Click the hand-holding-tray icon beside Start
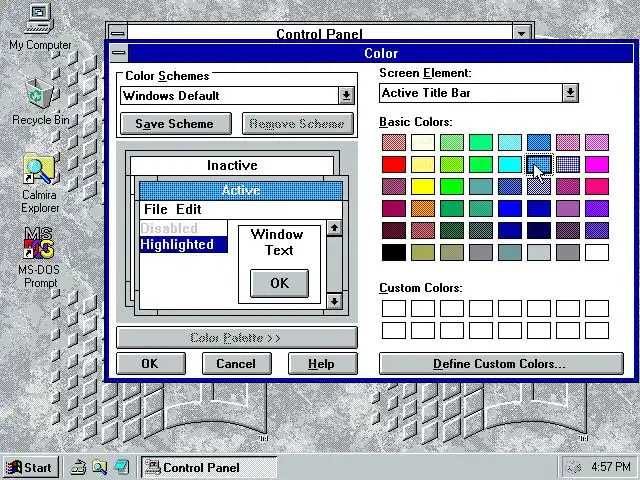 point(78,467)
